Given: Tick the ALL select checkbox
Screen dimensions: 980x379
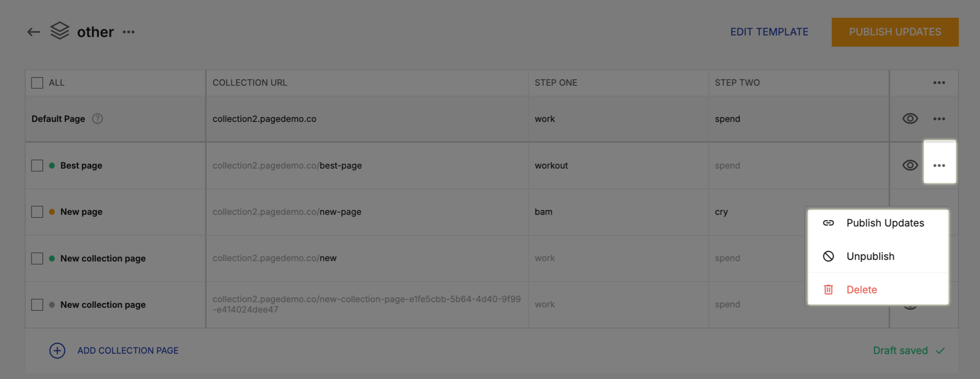Looking at the screenshot, I should pyautogui.click(x=37, y=82).
